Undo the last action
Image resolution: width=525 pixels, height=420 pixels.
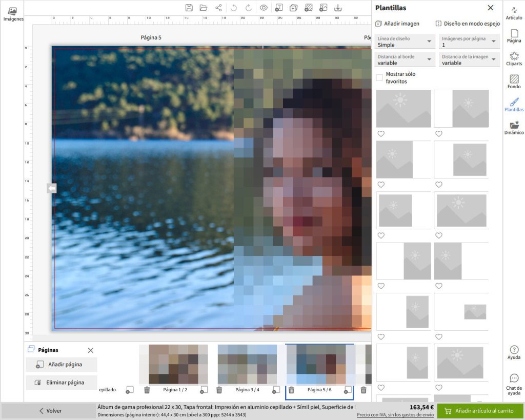pos(233,8)
